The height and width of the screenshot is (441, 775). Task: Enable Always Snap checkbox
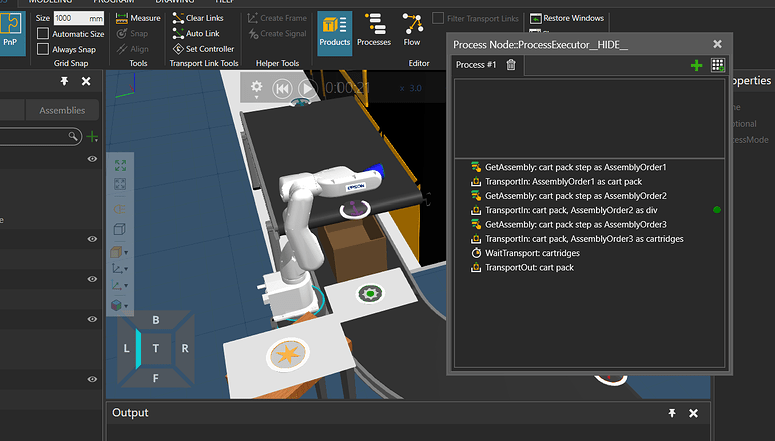click(x=43, y=49)
